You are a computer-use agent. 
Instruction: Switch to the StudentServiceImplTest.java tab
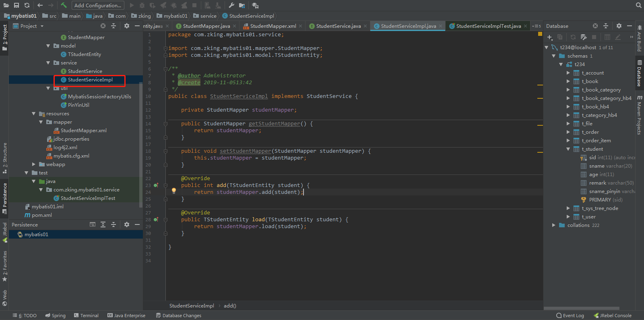coord(488,26)
